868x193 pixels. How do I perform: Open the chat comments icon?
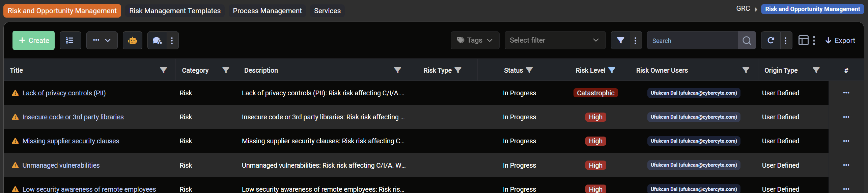click(157, 41)
